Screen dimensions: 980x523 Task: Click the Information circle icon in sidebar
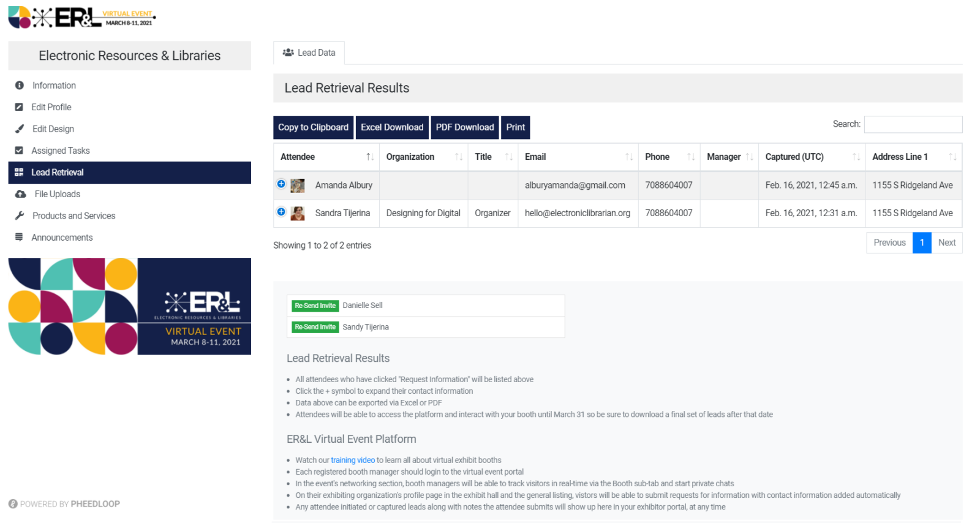coord(20,86)
